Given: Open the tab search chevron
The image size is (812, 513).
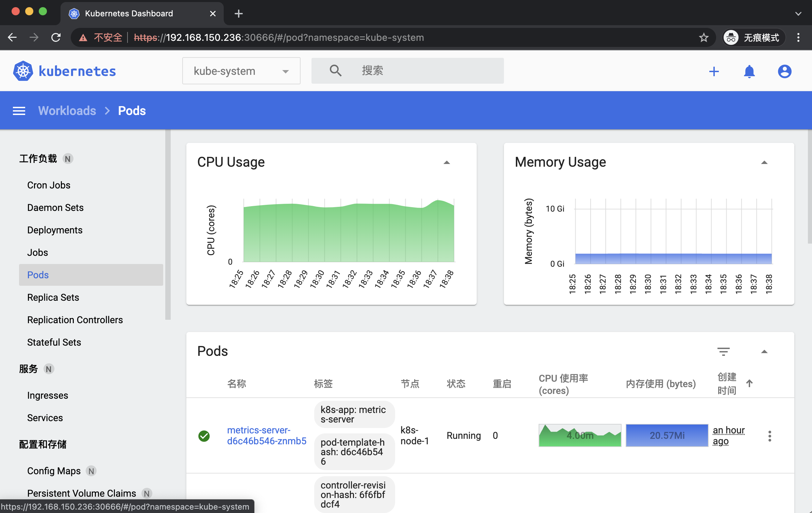Looking at the screenshot, I should 798,14.
